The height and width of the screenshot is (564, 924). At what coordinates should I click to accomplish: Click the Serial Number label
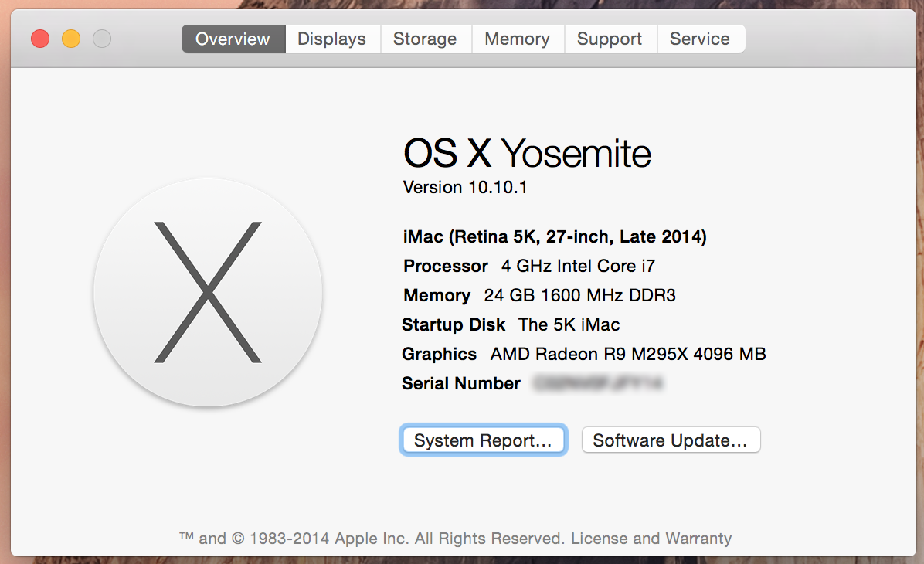[460, 384]
